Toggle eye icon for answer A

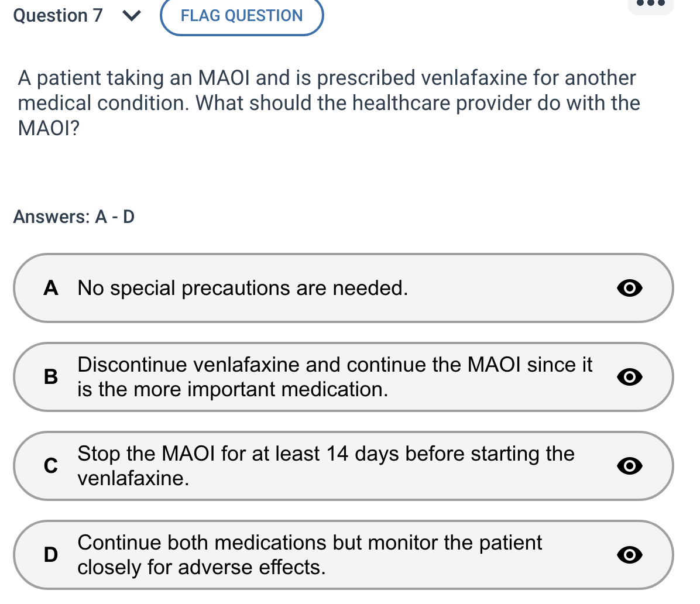pos(630,288)
